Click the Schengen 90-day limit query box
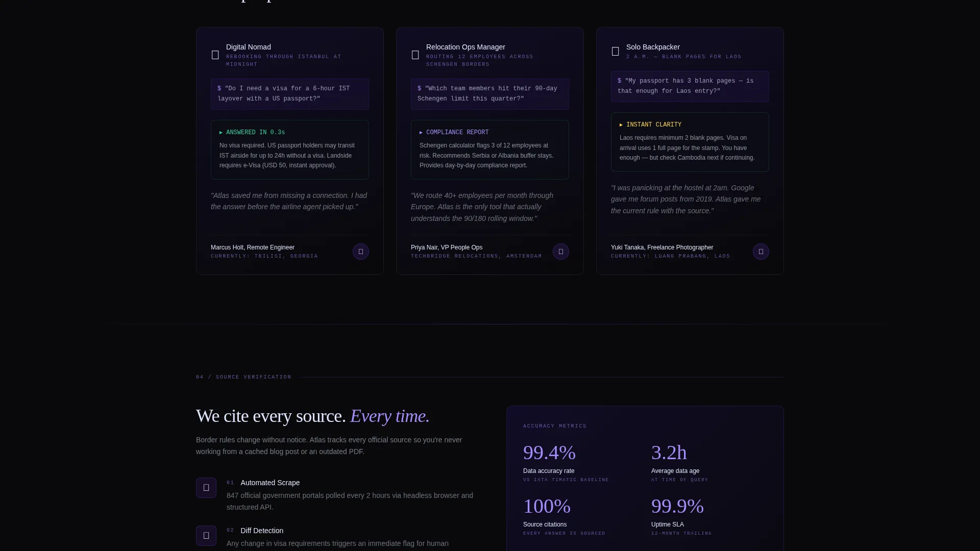Viewport: 980px width, 551px height. tap(490, 94)
